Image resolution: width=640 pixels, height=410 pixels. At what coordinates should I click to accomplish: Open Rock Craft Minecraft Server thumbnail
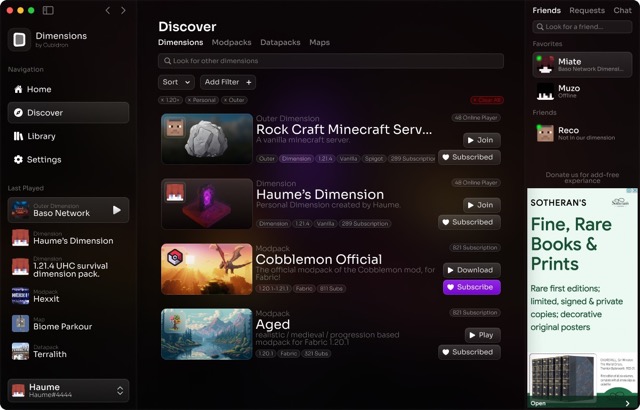point(207,139)
